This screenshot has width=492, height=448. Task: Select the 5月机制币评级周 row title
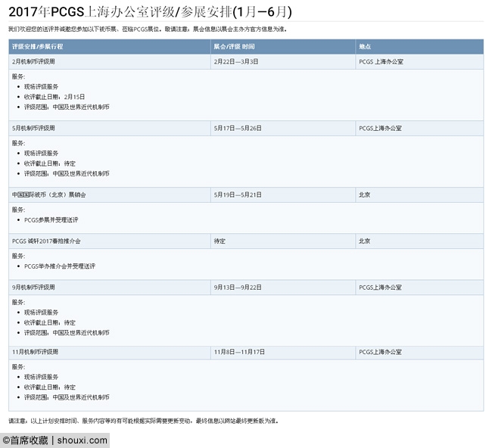click(33, 128)
